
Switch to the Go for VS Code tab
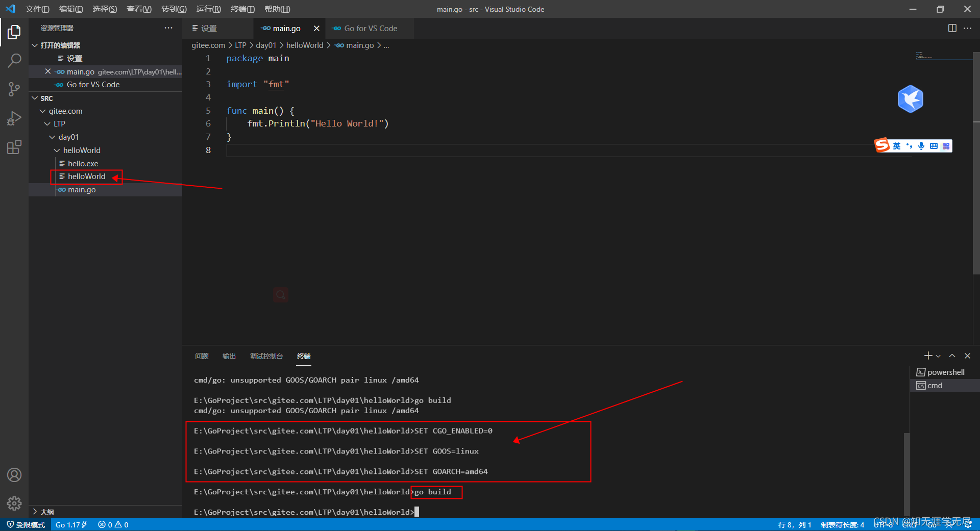[x=370, y=29]
